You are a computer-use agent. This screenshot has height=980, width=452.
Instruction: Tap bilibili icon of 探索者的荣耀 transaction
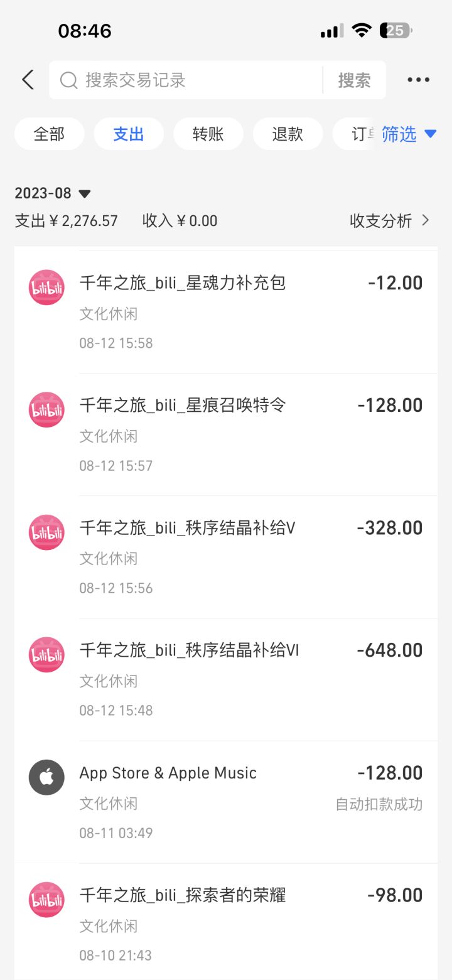(x=46, y=900)
